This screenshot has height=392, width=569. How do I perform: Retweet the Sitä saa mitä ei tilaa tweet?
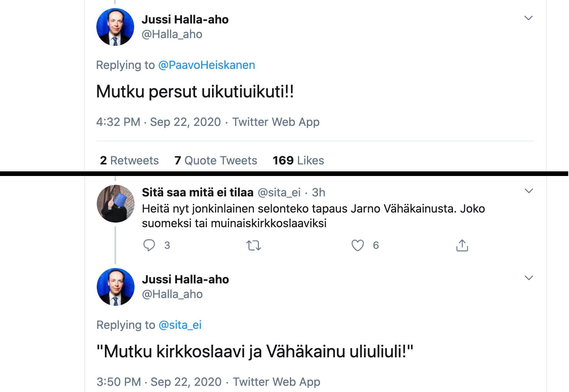[254, 245]
